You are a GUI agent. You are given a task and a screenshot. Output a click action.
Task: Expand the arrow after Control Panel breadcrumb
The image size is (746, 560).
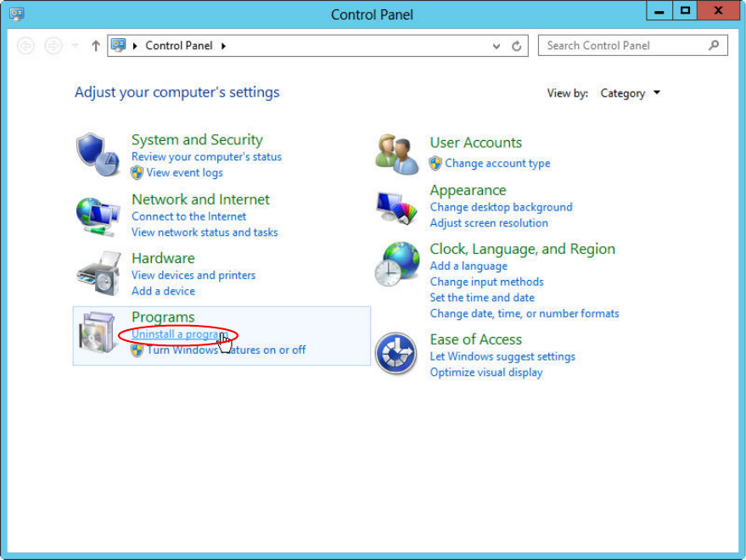click(223, 46)
